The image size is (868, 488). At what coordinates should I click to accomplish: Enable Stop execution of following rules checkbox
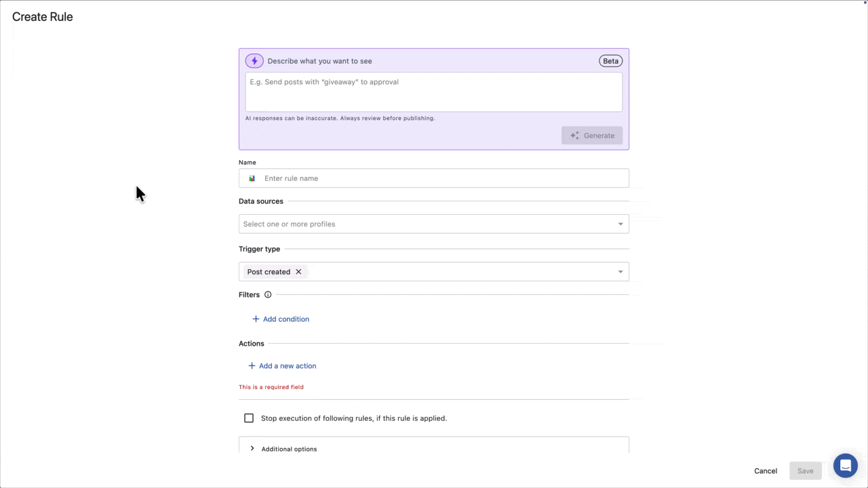(x=249, y=418)
